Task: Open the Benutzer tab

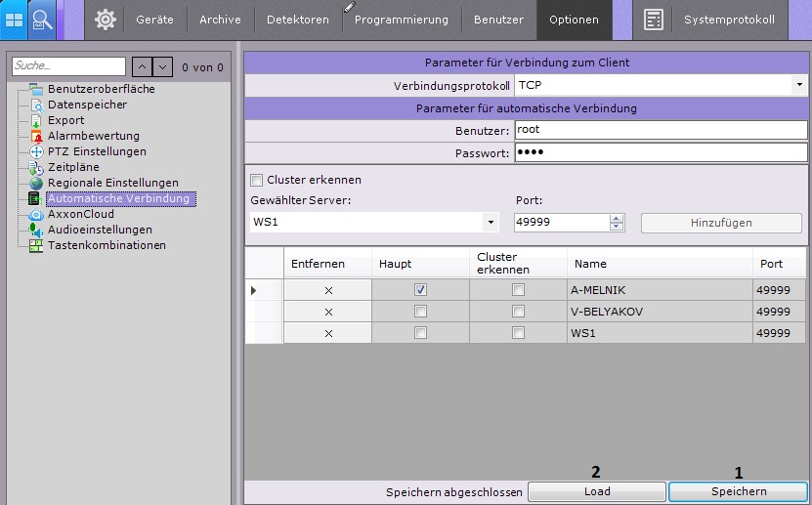Action: (x=498, y=20)
